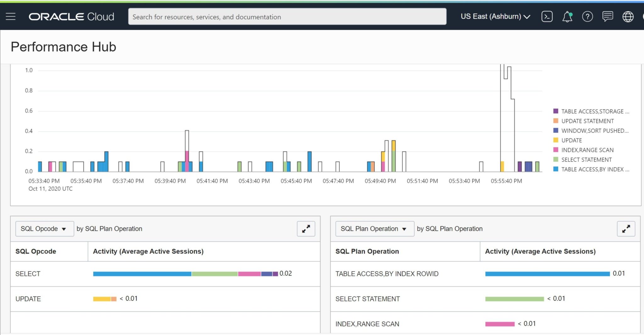
Task: Focus the resources search field
Action: click(287, 17)
